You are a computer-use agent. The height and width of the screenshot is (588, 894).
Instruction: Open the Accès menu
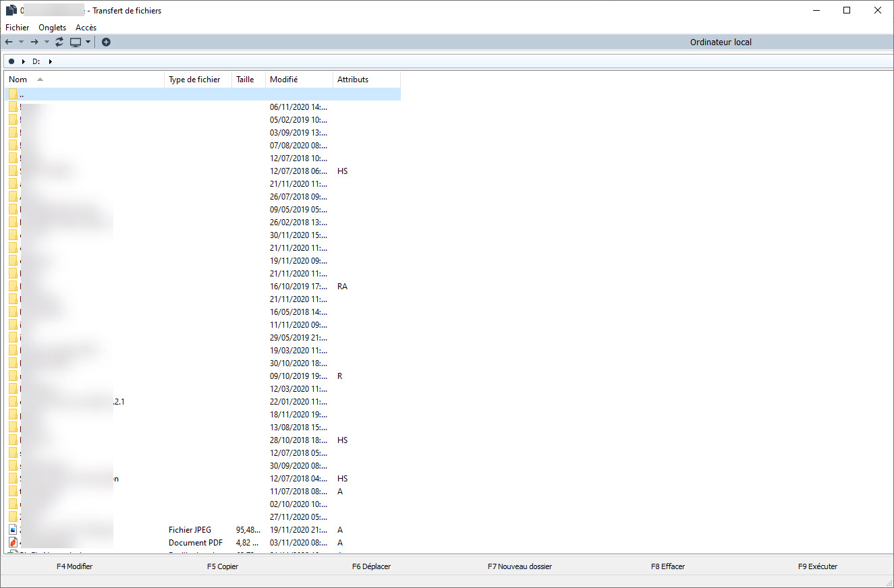[86, 28]
